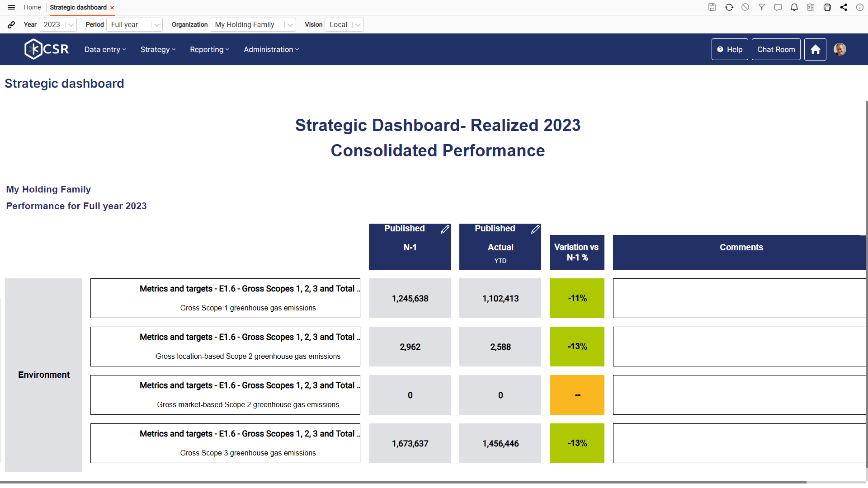Open the Vision Local dropdown

[x=358, y=25]
